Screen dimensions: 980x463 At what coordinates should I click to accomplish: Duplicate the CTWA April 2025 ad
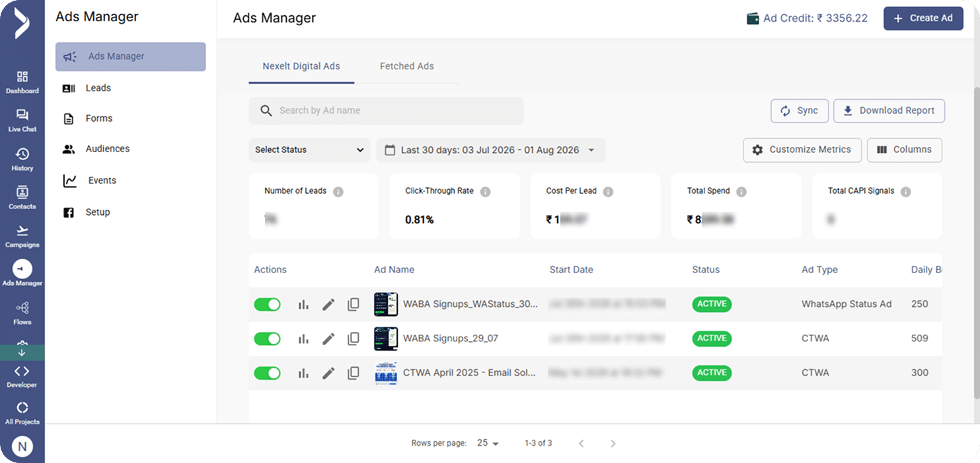354,373
